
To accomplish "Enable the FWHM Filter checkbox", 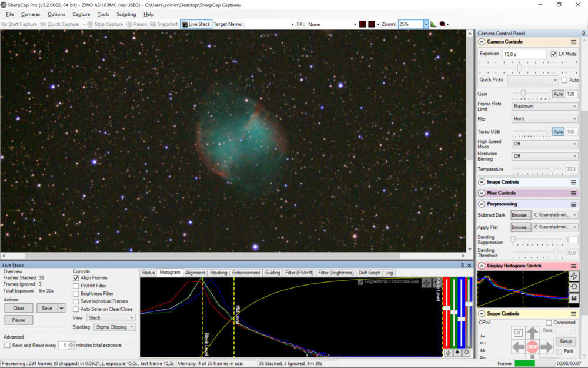I will pos(76,286).
